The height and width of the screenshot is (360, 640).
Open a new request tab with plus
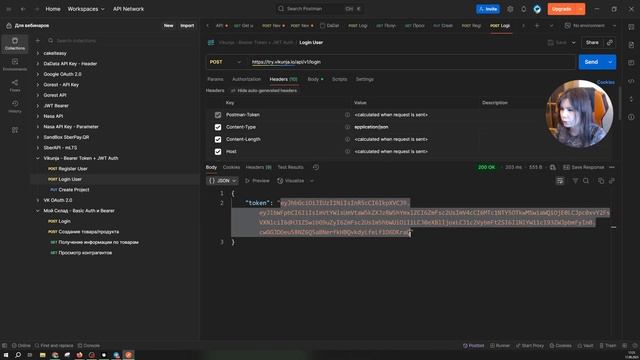coord(537,26)
